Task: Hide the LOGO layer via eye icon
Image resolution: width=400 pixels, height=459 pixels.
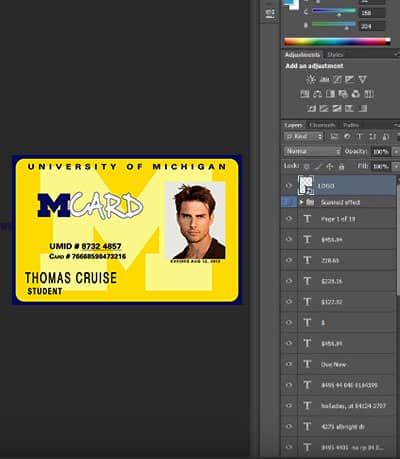Action: tap(289, 186)
